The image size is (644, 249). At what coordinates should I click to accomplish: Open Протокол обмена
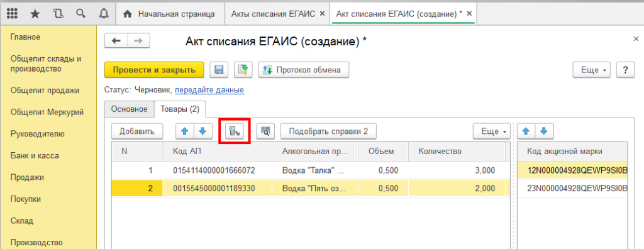(x=304, y=70)
